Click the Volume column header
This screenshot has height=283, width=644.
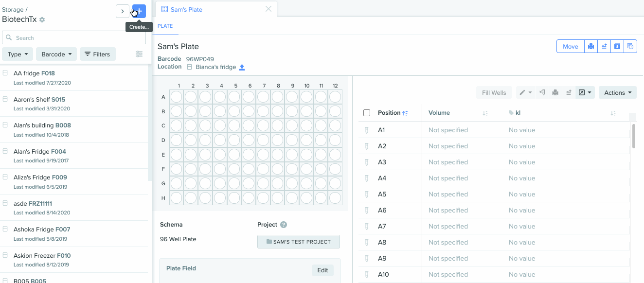click(439, 113)
